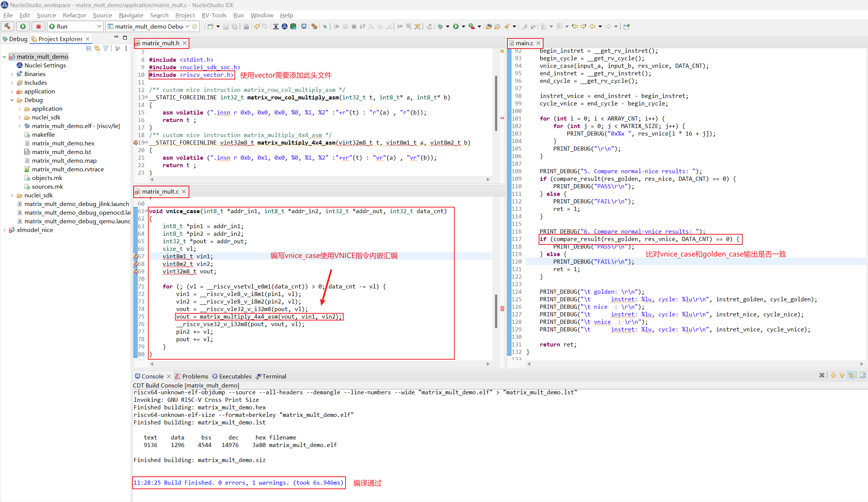Image resolution: width=868 pixels, height=502 pixels.
Task: Select matrix_mult_demo.rvtrace file
Action: [64, 169]
